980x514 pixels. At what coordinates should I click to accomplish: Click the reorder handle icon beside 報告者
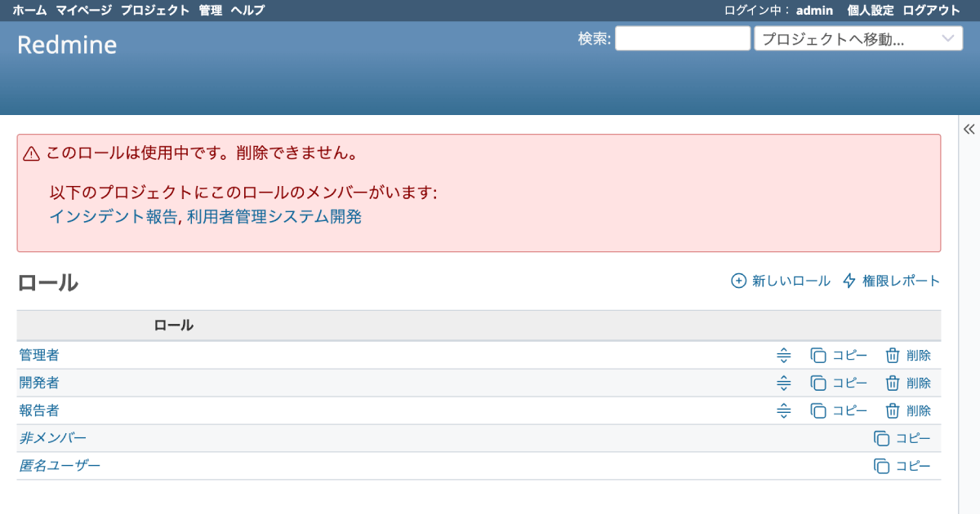(x=784, y=410)
